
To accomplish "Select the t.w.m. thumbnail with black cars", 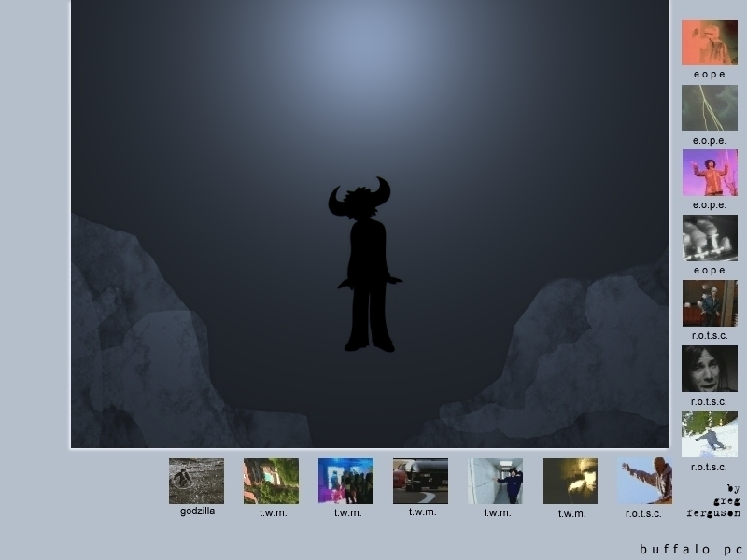I will (421, 481).
